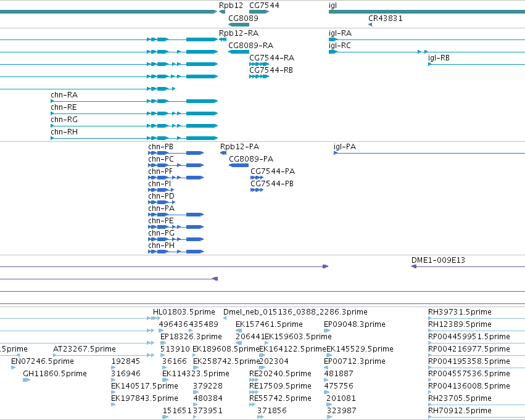Click the RH23705.5prime EST label
The width and height of the screenshot is (525, 420).
460,398
